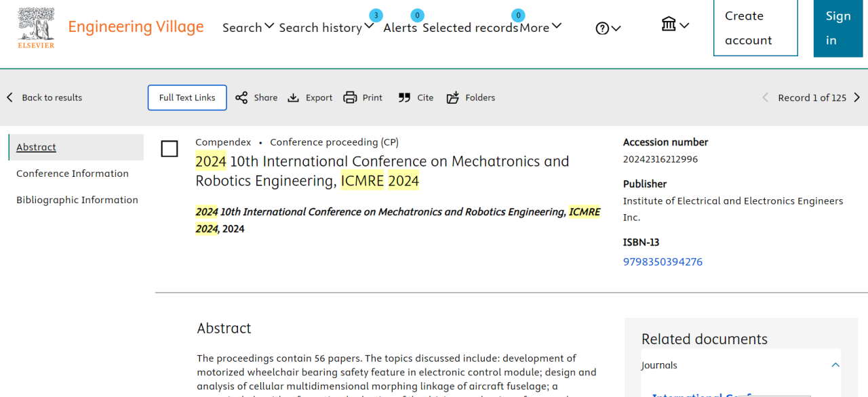
Task: Open the ISBN 9798350394276 link
Action: tap(663, 262)
